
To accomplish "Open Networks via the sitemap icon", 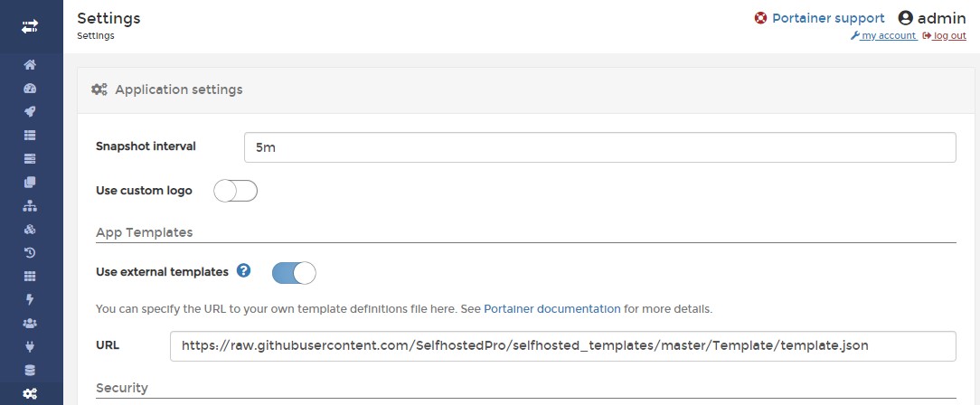I will [x=30, y=205].
